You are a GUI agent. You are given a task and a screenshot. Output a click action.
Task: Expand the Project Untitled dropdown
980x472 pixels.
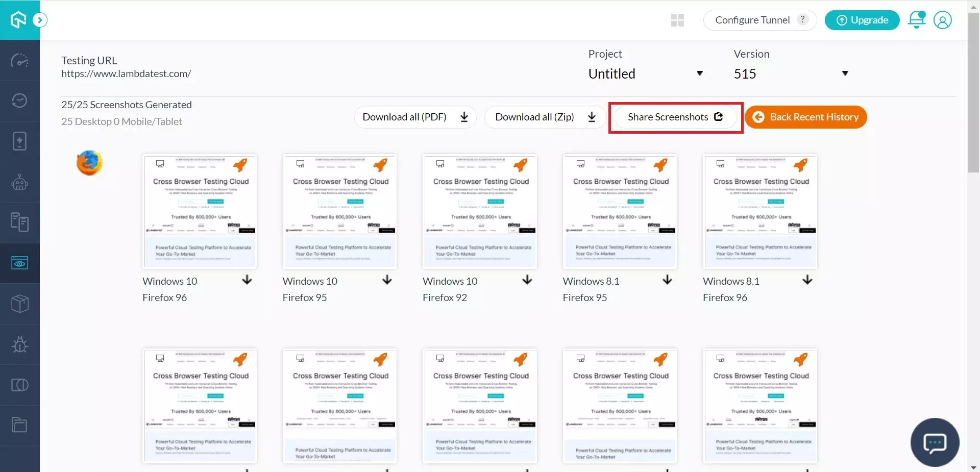[x=646, y=73]
